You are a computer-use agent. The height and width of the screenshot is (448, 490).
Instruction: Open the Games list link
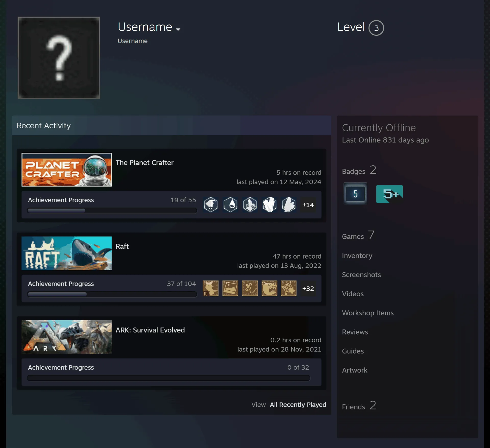coord(358,235)
